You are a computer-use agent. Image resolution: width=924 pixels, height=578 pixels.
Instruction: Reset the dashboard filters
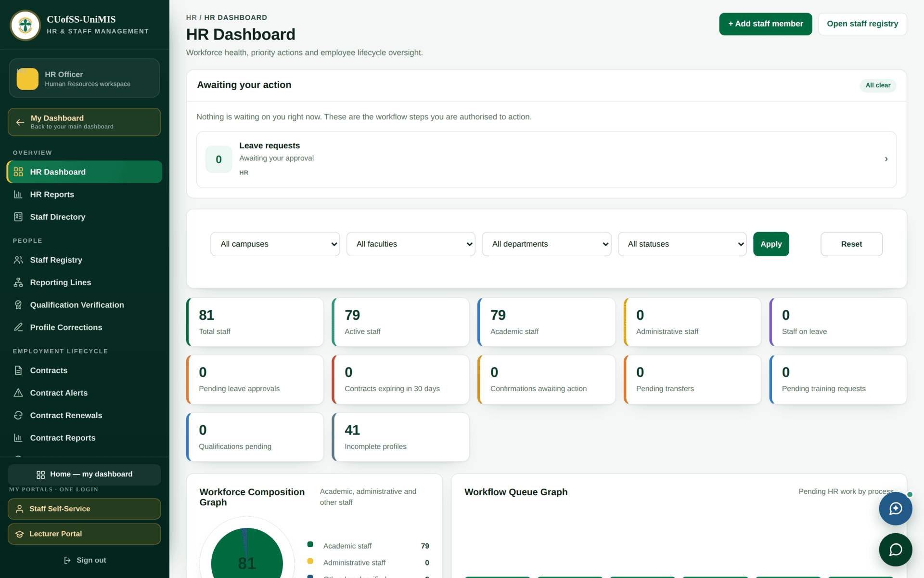tap(851, 244)
